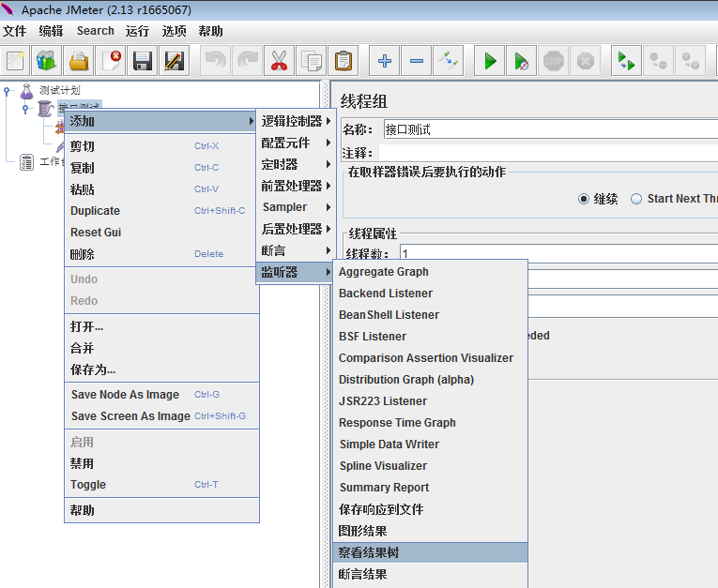The height and width of the screenshot is (588, 718).
Task: Click the Copy toolbar icon
Action: (311, 60)
